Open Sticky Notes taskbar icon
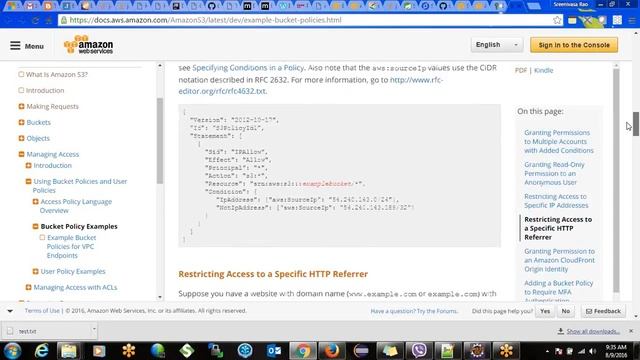This screenshot has height=360, width=640. click(389, 351)
